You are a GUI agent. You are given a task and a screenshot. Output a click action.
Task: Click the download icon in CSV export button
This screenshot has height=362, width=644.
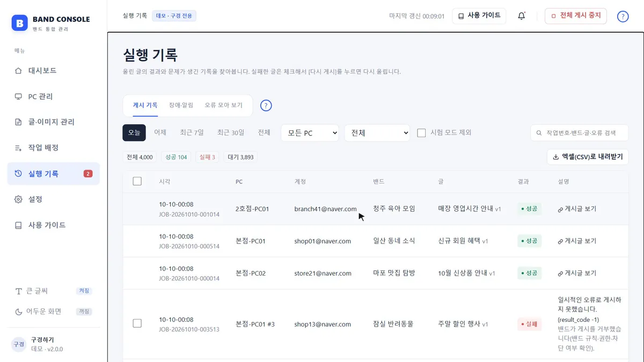(x=556, y=157)
